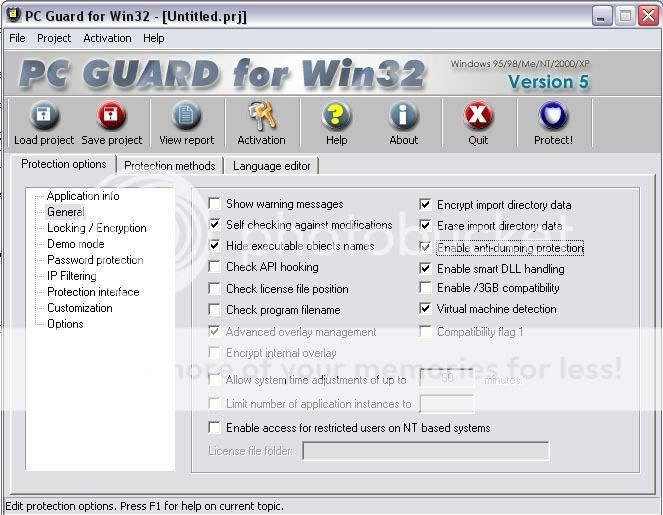Select Options tree item
This screenshot has height=515, width=663.
65,324
